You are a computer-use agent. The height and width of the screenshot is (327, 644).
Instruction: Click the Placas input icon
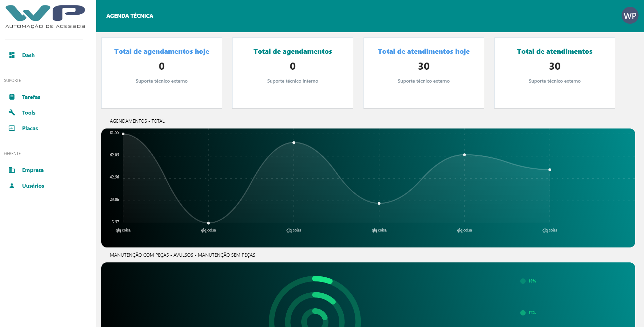(12, 128)
